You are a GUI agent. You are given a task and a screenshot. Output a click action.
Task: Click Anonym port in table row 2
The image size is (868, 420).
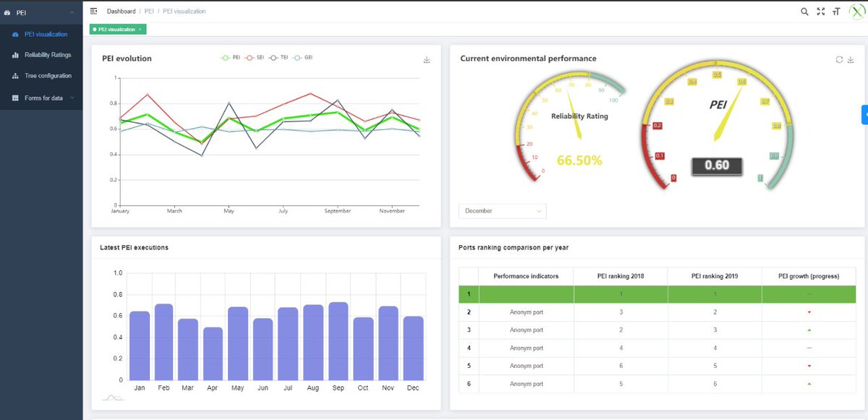[526, 312]
